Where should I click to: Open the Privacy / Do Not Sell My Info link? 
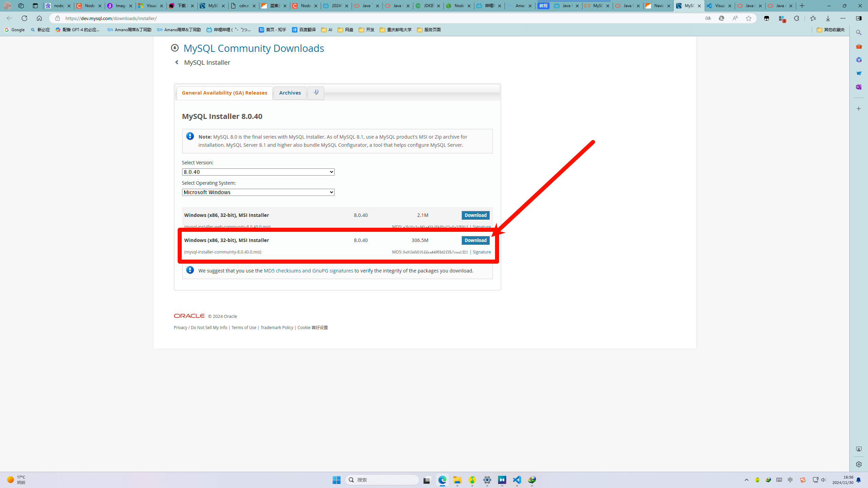coord(200,327)
